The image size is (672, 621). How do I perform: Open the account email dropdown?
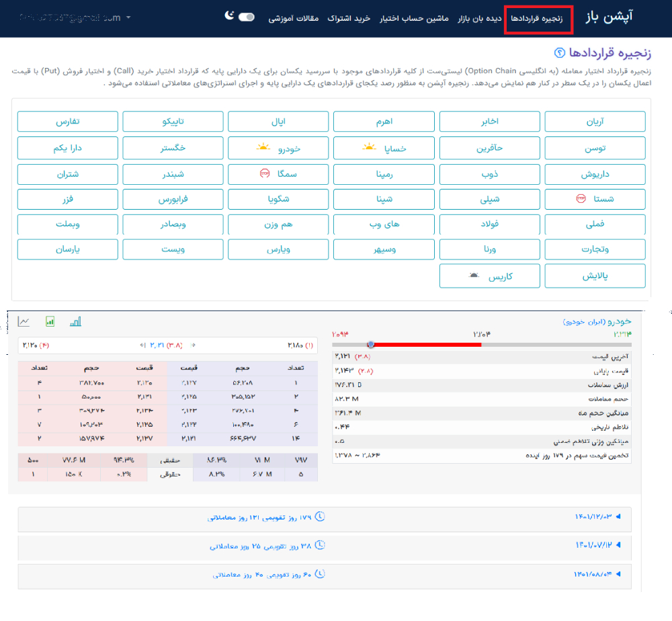[x=75, y=17]
